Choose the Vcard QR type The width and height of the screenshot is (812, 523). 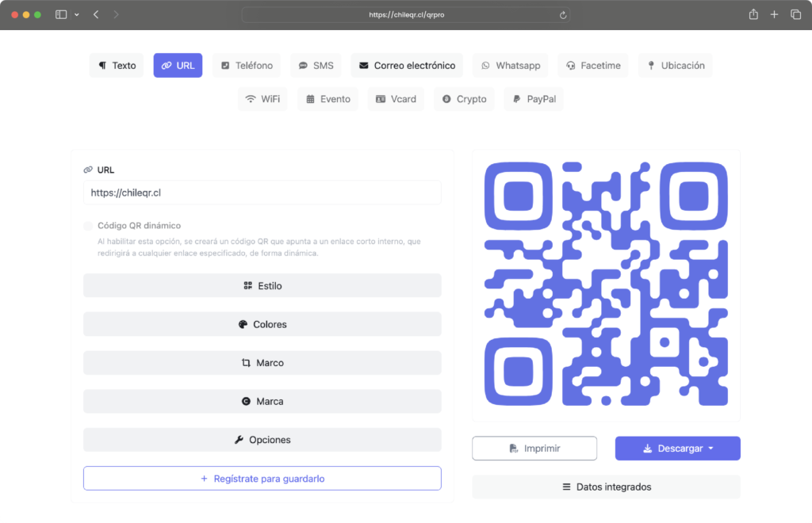(396, 99)
